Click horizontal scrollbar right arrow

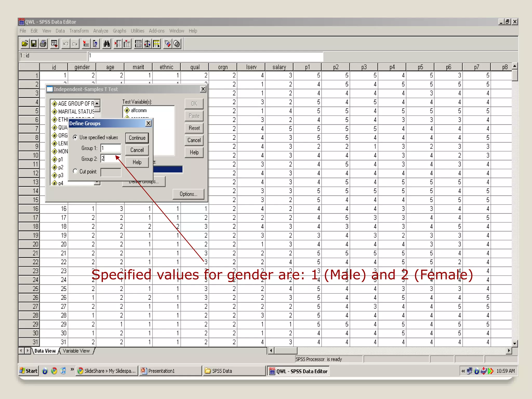point(509,351)
